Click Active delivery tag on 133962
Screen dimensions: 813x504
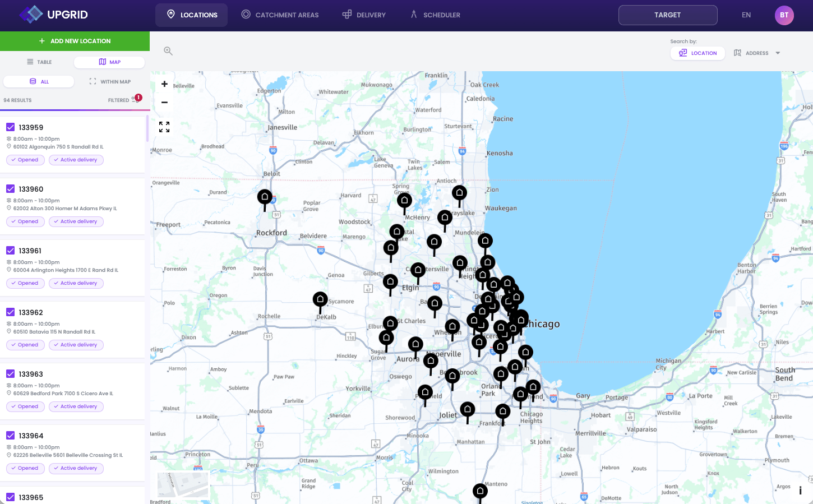click(76, 345)
